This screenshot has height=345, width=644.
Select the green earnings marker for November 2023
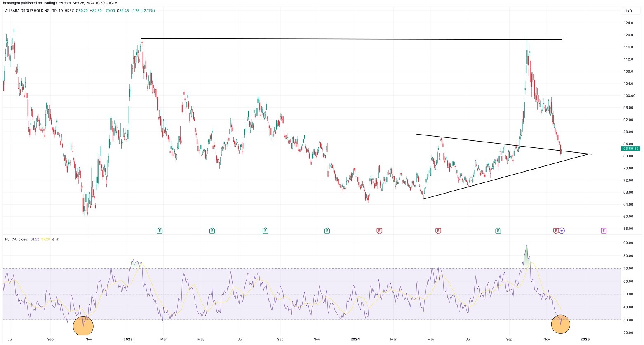click(x=327, y=231)
